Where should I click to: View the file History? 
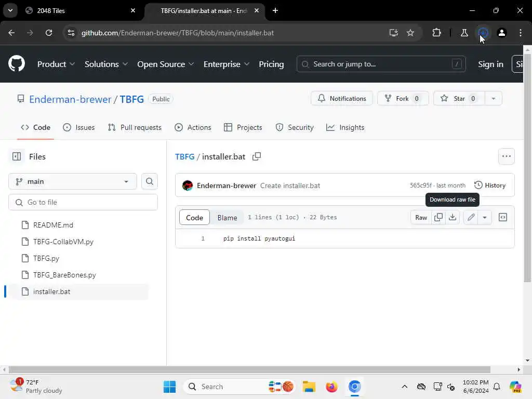pos(490,185)
